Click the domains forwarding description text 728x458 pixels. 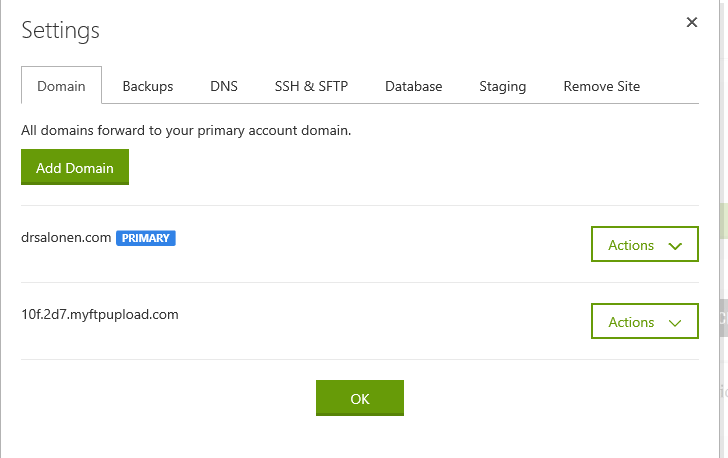point(186,130)
